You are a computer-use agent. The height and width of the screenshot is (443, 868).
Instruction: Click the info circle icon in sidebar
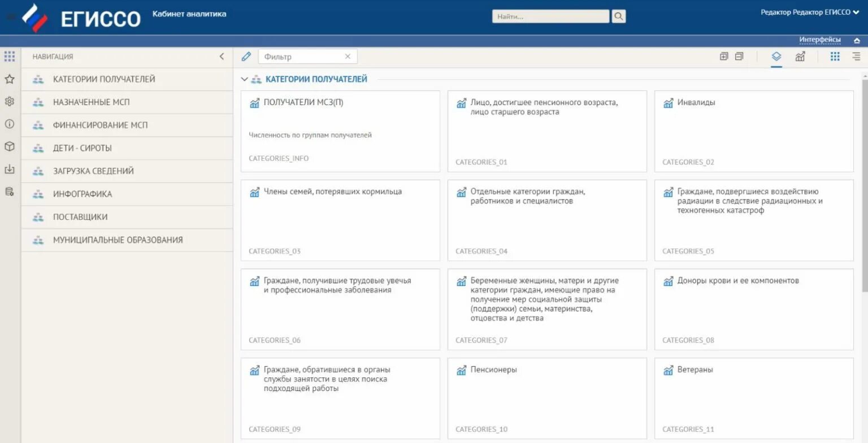(10, 124)
